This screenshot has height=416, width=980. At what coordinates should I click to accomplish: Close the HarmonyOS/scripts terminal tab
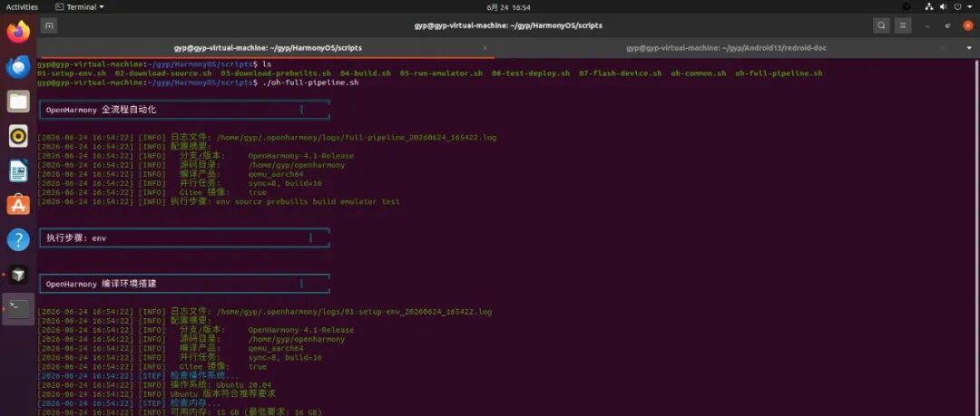(485, 48)
